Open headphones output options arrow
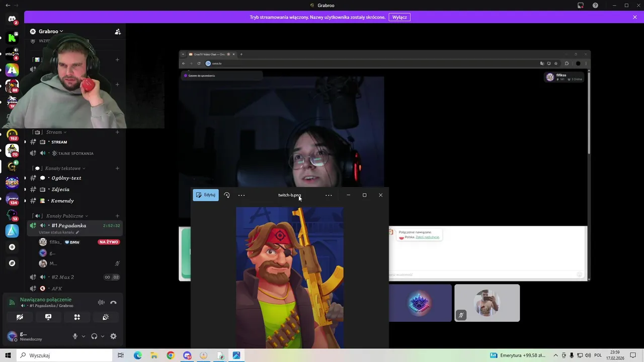 (103, 336)
